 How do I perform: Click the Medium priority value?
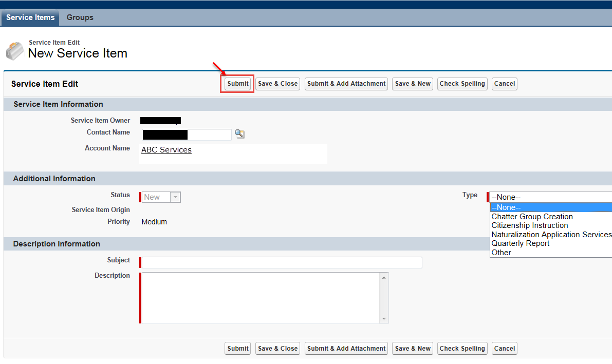pos(154,222)
